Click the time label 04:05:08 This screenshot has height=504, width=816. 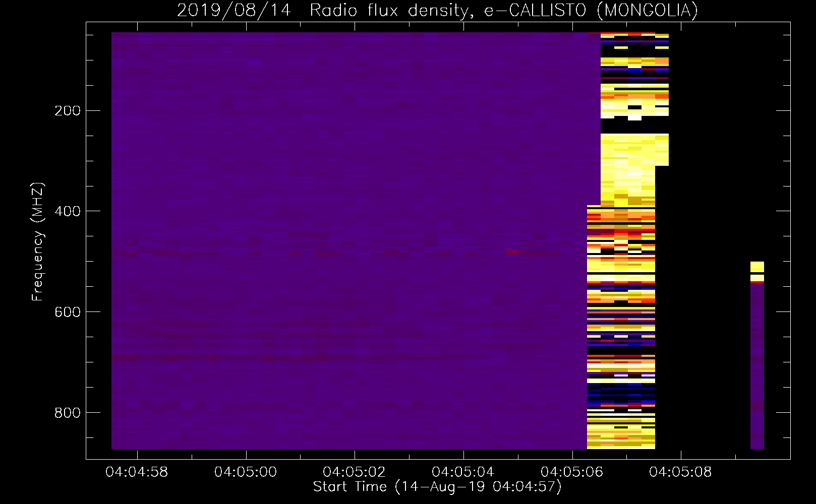pos(680,472)
